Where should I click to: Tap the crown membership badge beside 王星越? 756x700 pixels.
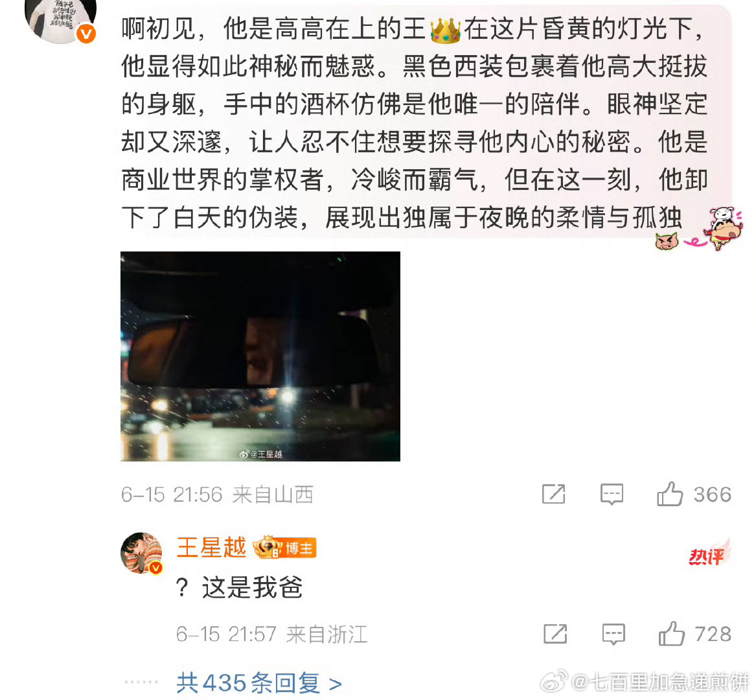pos(267,548)
